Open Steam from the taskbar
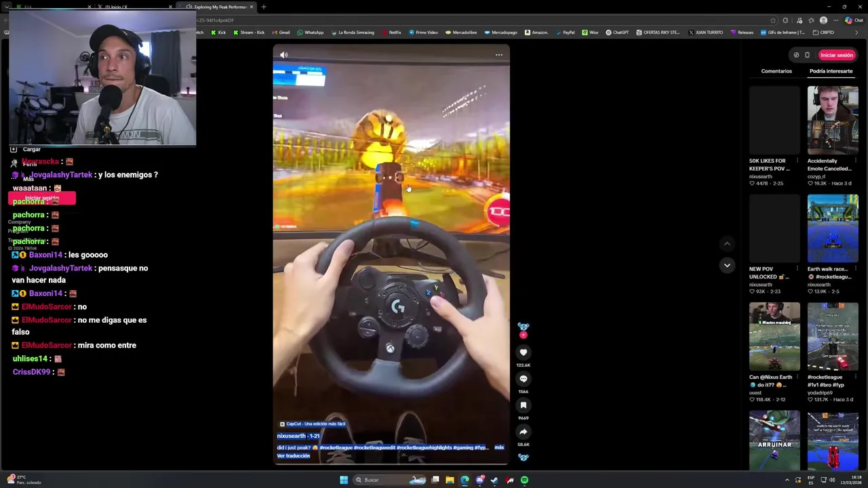 click(494, 480)
